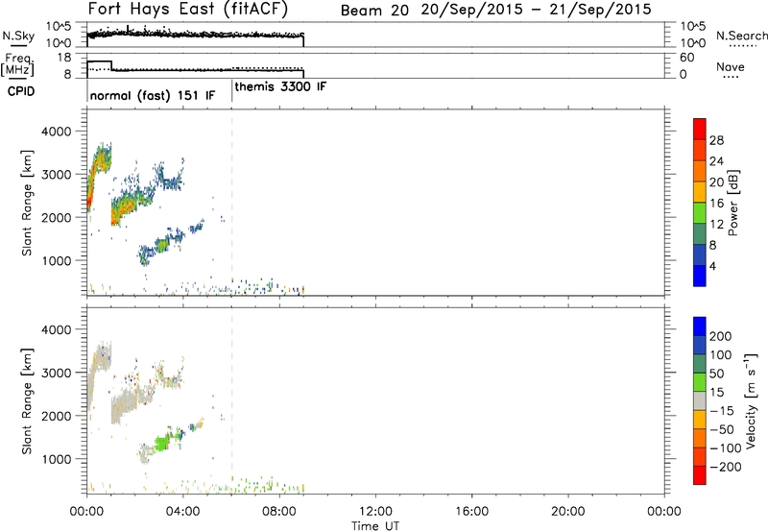The width and height of the screenshot is (768, 532).
Task: Click the 'CPID' row label
Action: click(21, 91)
